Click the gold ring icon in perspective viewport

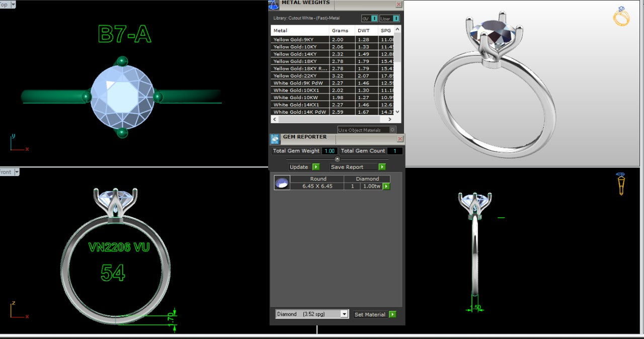(621, 16)
